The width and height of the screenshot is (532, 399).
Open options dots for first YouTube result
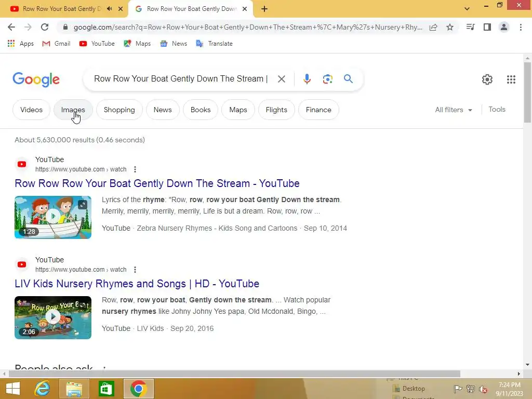pos(135,169)
